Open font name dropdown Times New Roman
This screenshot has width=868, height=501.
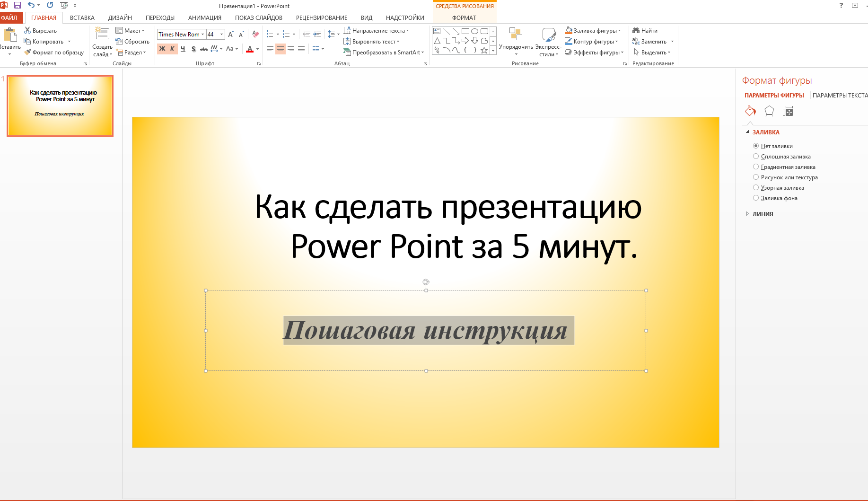202,35
